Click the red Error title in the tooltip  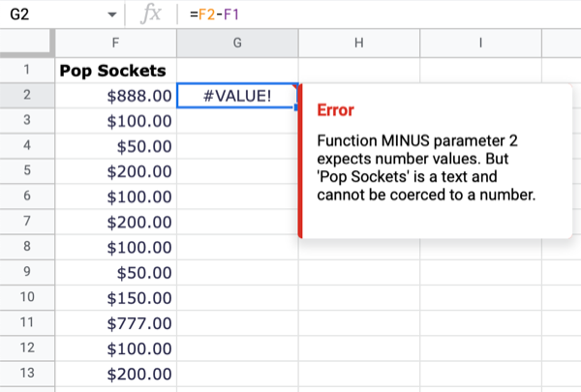pyautogui.click(x=336, y=110)
